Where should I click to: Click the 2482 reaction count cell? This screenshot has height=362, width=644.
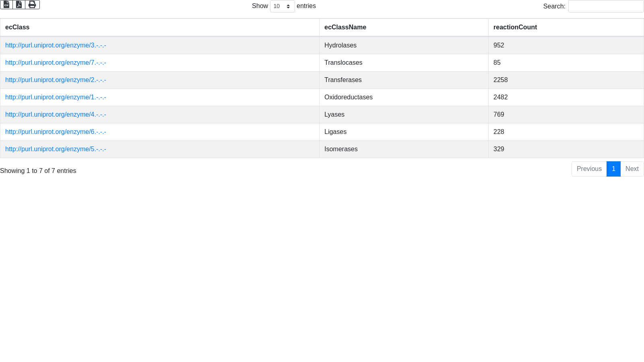pos(500,97)
